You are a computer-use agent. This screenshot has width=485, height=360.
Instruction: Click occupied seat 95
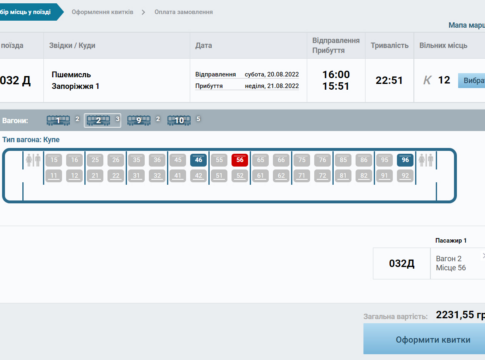[384, 160]
